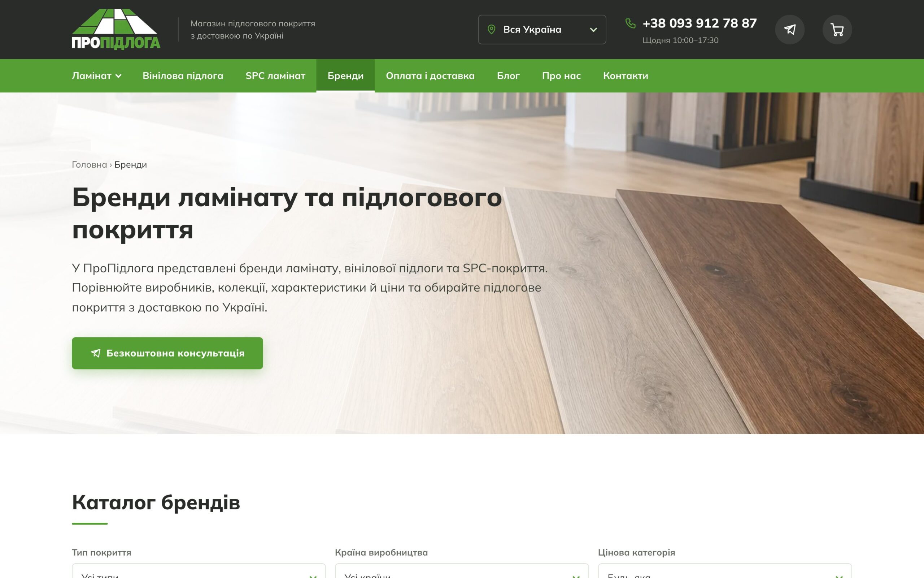Call the number +38 093 912 78 87
The width and height of the screenshot is (924, 578).
pyautogui.click(x=699, y=23)
